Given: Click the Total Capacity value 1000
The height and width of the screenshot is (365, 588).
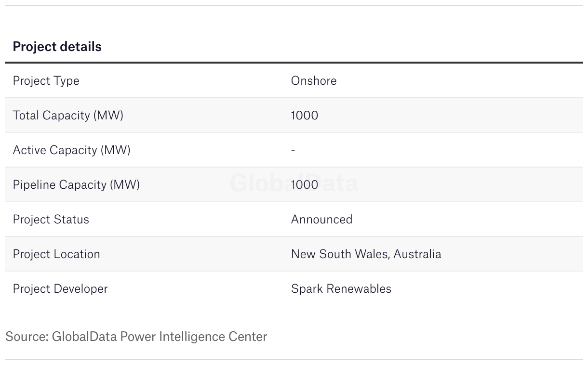Looking at the screenshot, I should [305, 115].
